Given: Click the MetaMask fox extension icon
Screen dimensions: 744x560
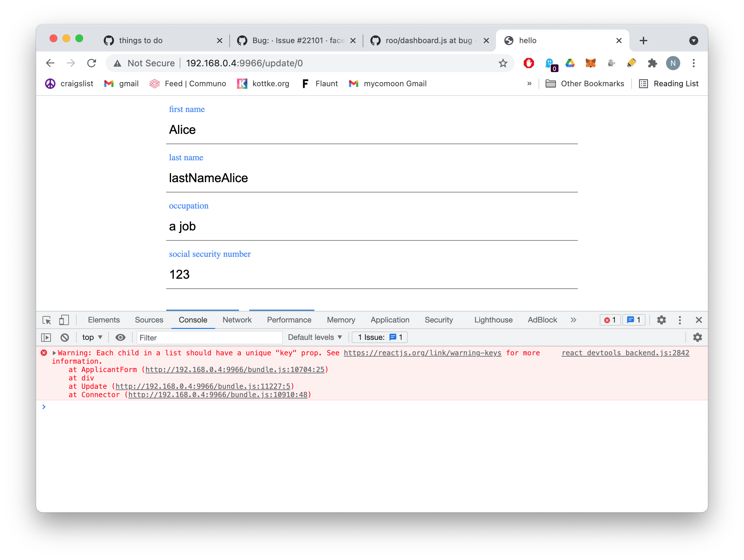Looking at the screenshot, I should 591,63.
